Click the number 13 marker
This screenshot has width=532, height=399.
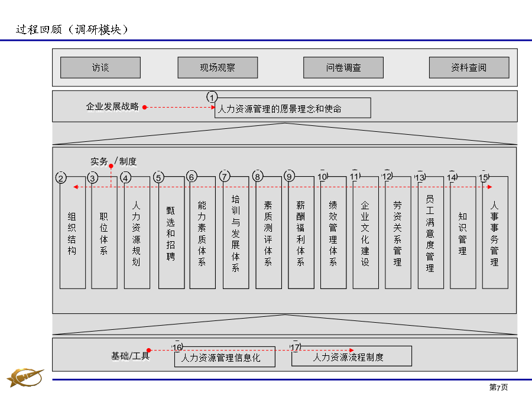point(420,177)
